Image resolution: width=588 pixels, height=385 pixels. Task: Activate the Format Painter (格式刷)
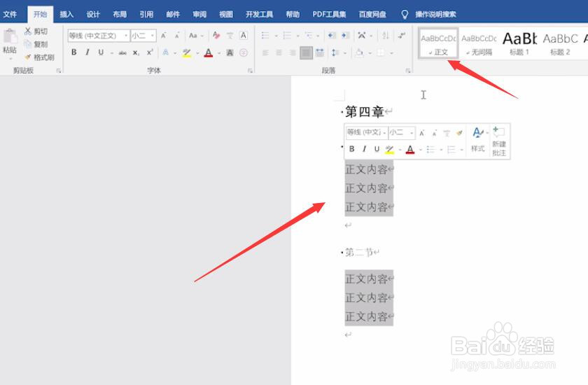click(x=39, y=57)
